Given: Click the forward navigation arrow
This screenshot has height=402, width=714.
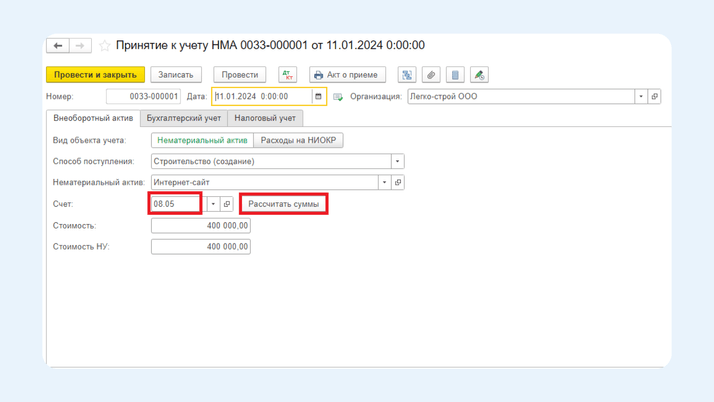Looking at the screenshot, I should pyautogui.click(x=80, y=46).
